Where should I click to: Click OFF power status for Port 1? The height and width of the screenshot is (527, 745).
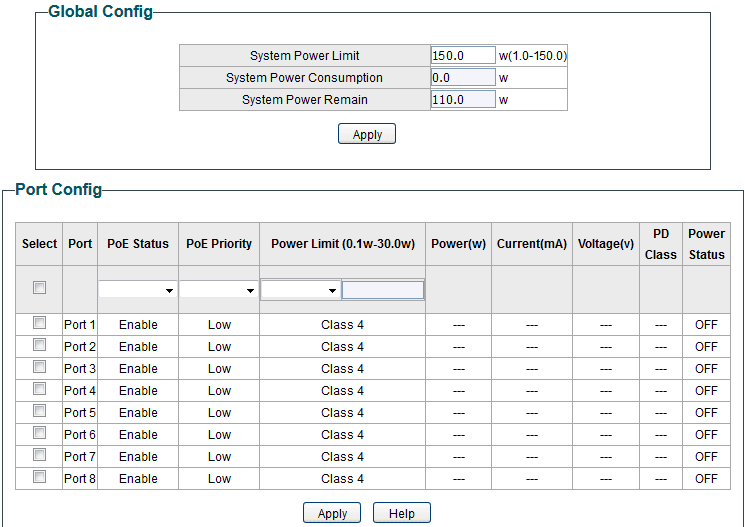tap(706, 325)
